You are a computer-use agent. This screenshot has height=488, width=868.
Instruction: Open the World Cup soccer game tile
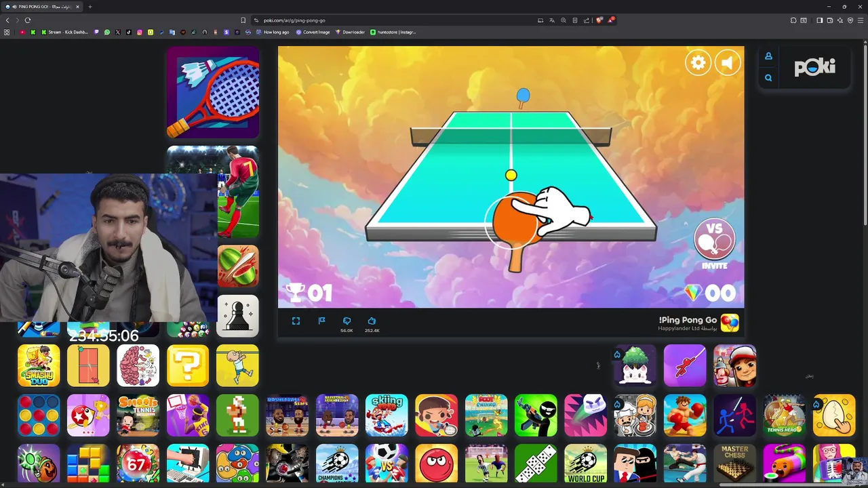585,464
